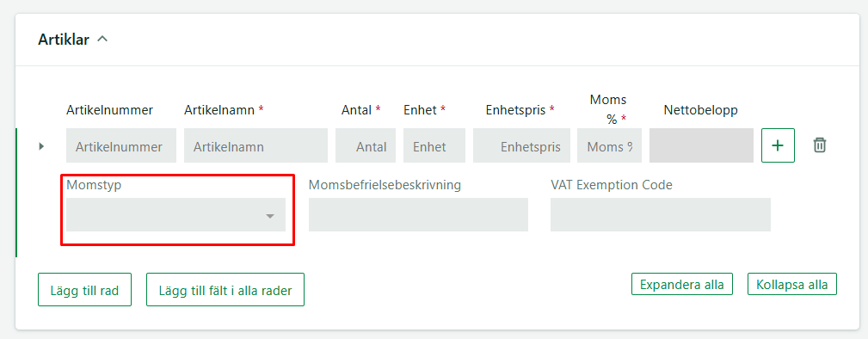The image size is (868, 339).
Task: Focus the Artikelnamn text field
Action: click(255, 145)
